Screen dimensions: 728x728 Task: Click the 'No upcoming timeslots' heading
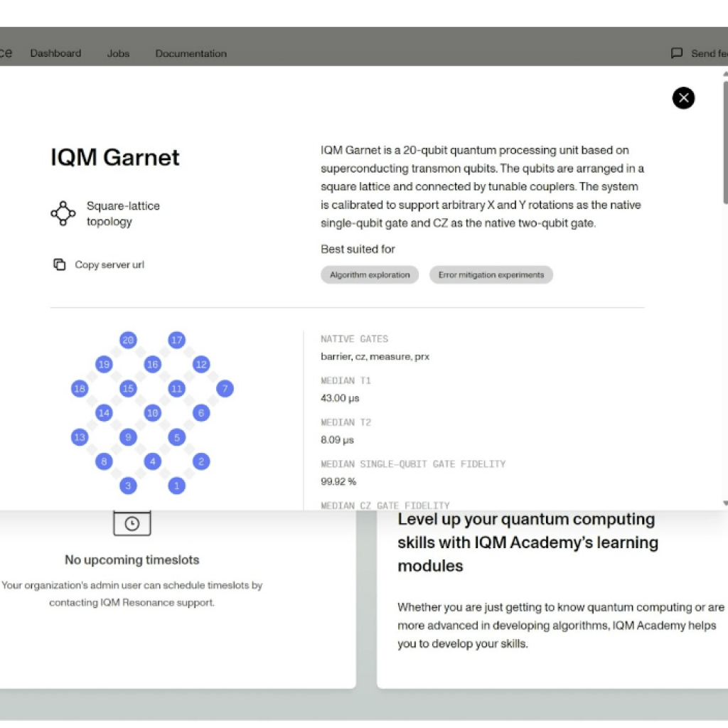point(132,560)
